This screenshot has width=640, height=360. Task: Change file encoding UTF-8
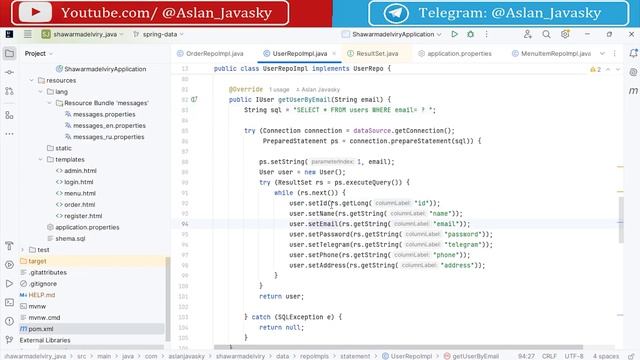click(x=574, y=356)
